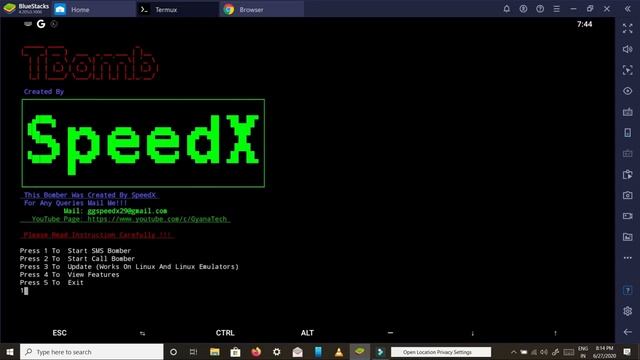Click the back arrow in sidebar
The width and height of the screenshot is (640, 360).
[x=628, y=332]
